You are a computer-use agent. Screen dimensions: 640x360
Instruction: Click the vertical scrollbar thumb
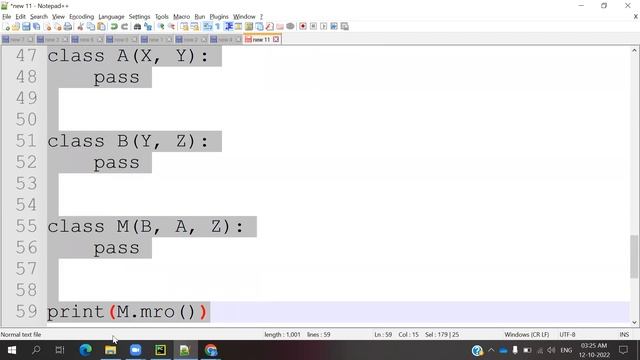pyautogui.click(x=634, y=256)
